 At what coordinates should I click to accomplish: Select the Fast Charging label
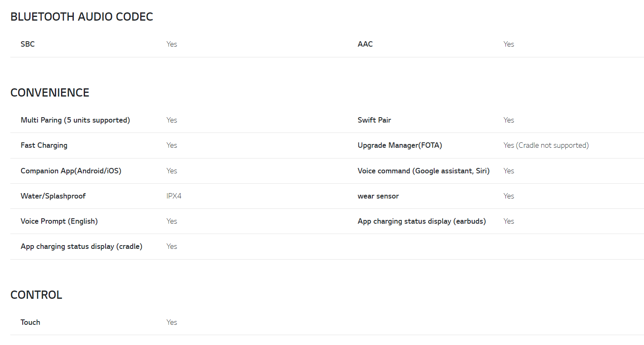click(x=44, y=145)
